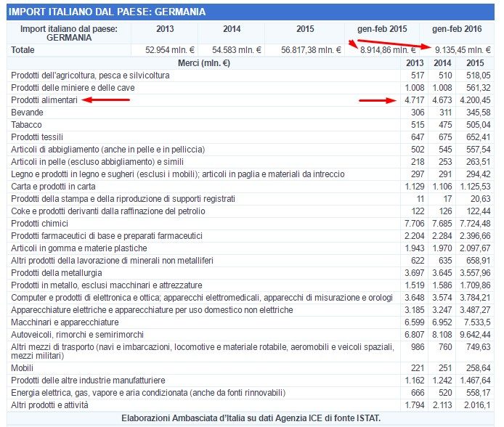Click the Prodotti alimentari 2013 value '4.717'
The image size is (504, 427).
click(415, 100)
